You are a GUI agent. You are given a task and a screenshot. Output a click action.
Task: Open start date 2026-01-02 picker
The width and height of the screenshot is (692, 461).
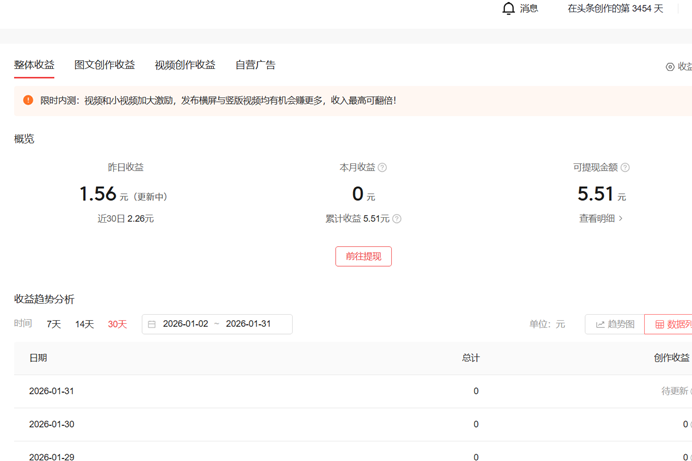coord(185,324)
